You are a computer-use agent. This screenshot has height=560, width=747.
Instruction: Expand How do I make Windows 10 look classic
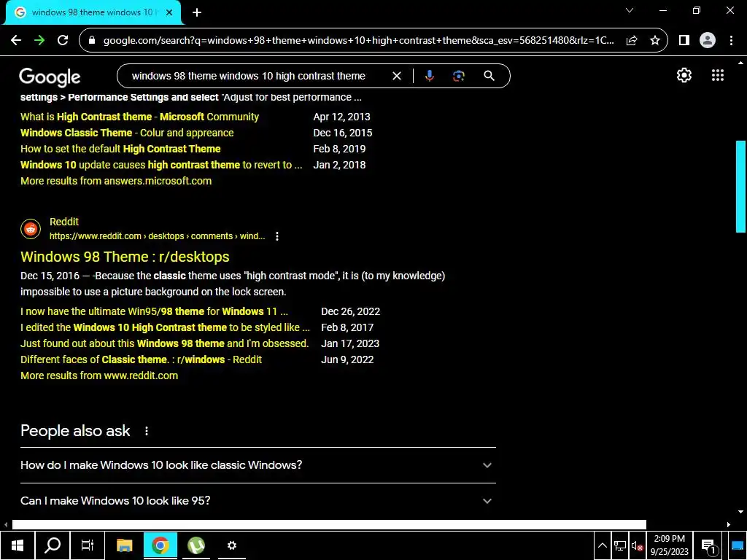click(258, 465)
